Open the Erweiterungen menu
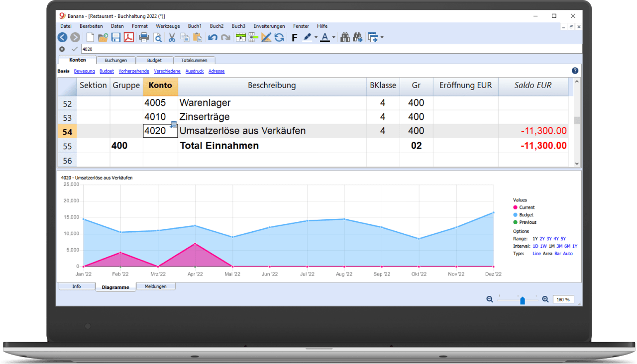 click(269, 26)
